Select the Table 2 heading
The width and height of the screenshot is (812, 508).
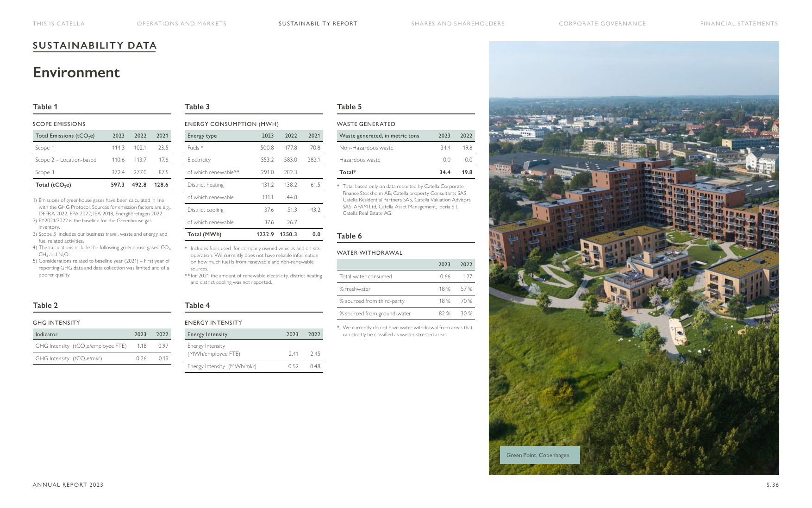pos(45,306)
